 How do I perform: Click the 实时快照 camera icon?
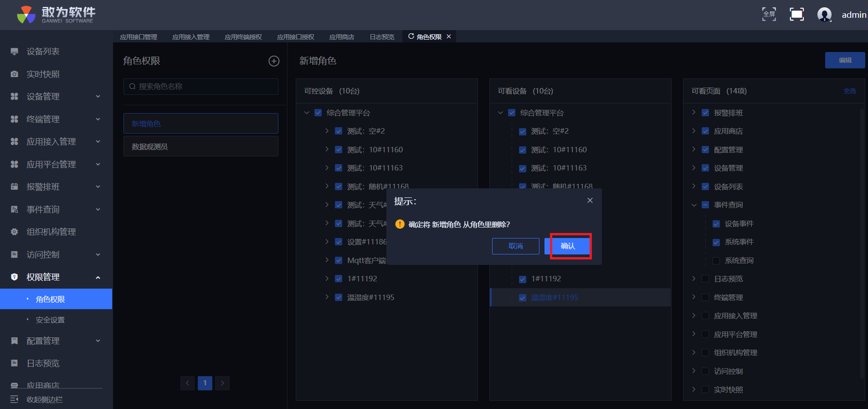coord(15,74)
